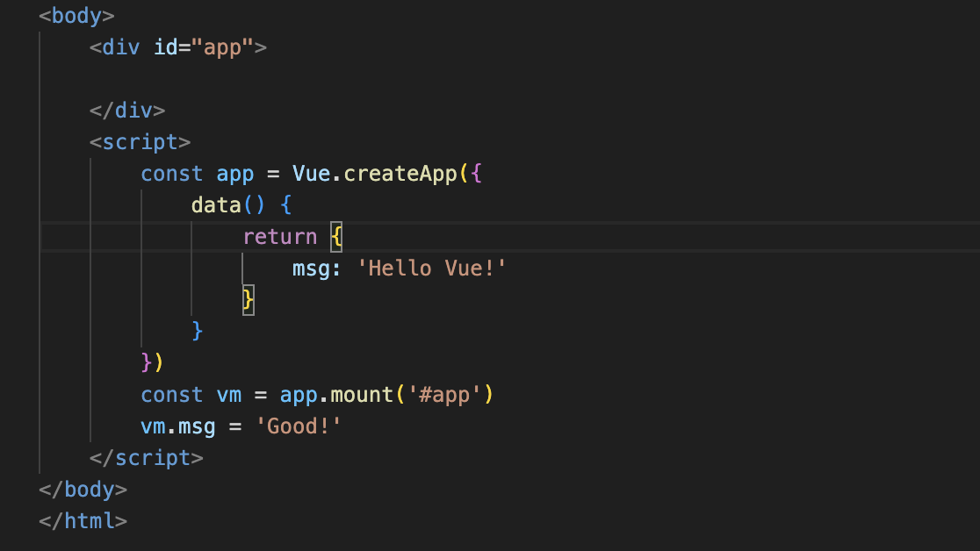Click the opening body tag

pos(76,16)
